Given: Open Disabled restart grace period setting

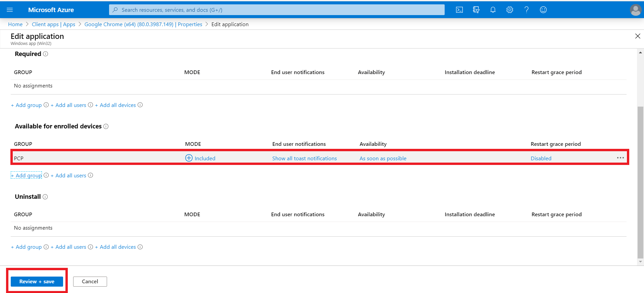Looking at the screenshot, I should 541,158.
